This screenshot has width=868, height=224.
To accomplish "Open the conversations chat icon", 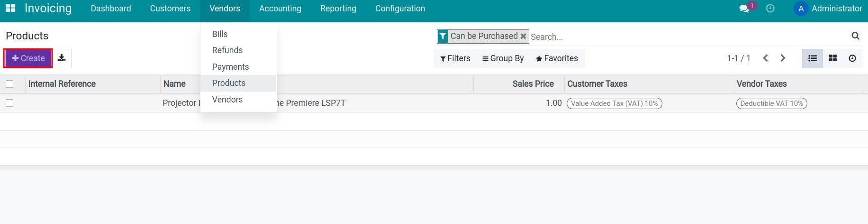I will [x=744, y=9].
